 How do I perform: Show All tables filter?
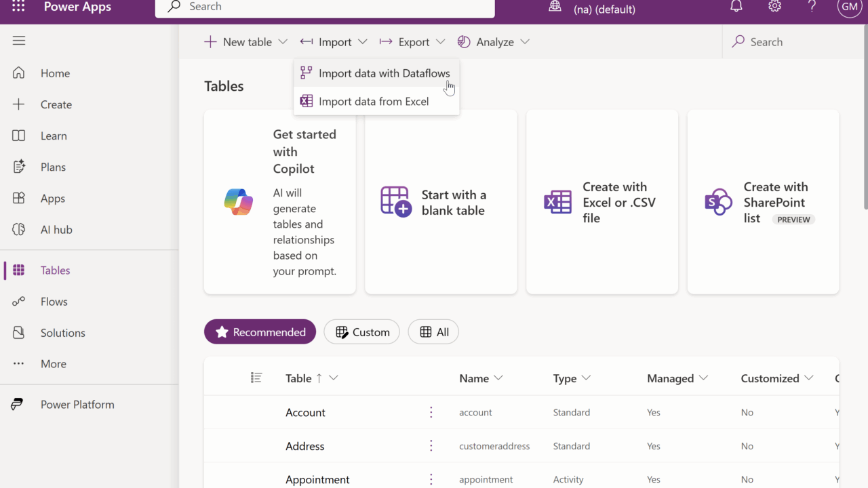[x=434, y=332]
